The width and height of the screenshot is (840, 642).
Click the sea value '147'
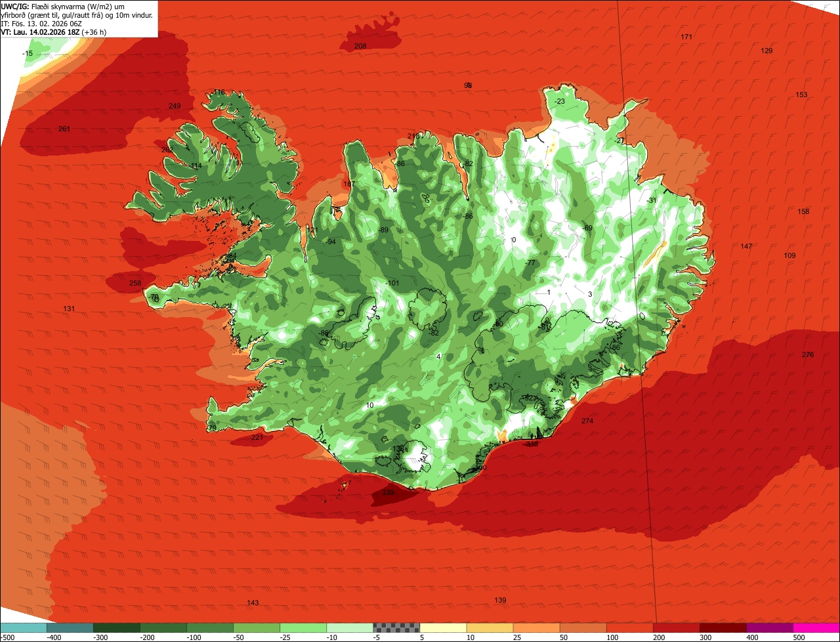coord(746,246)
